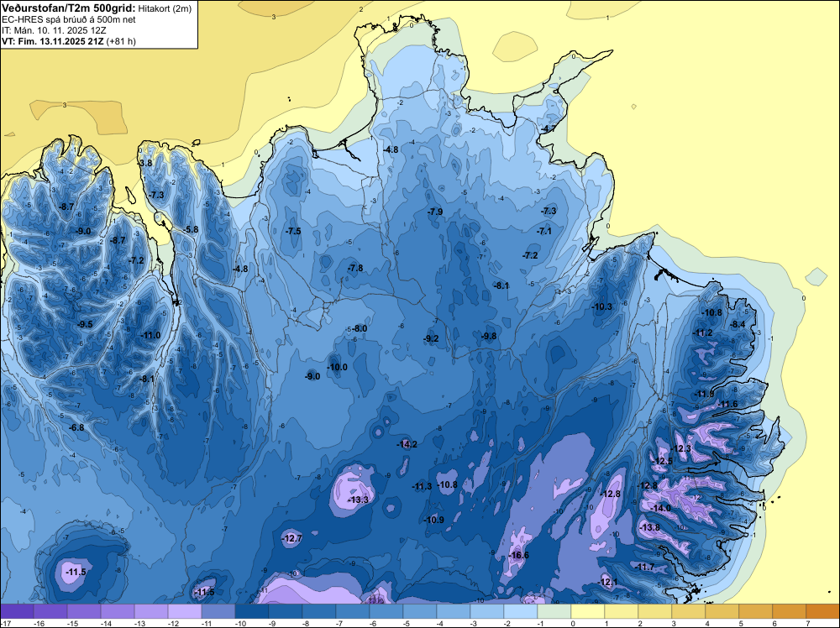840x628 pixels.
Task: Select the -12.5 temperature reading
Action: tap(663, 461)
